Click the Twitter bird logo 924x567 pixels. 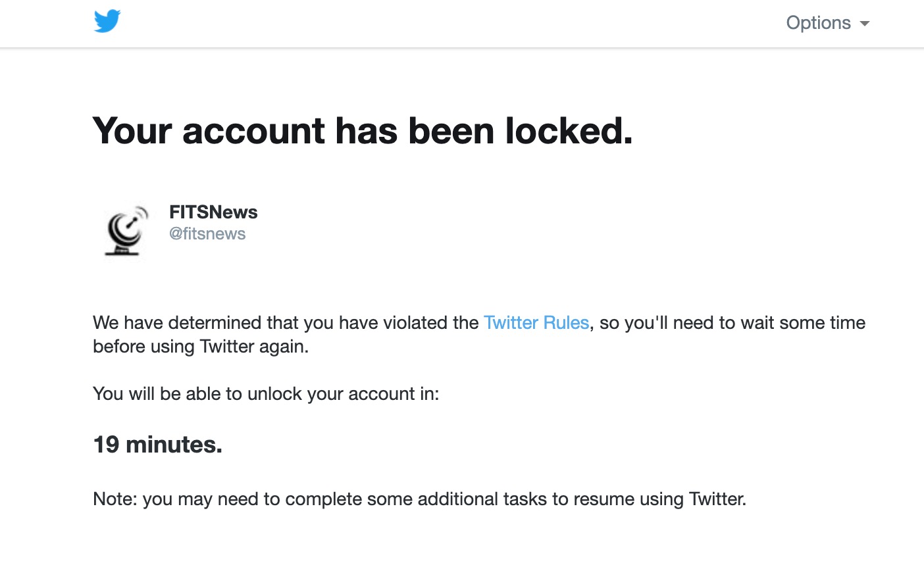[x=107, y=22]
